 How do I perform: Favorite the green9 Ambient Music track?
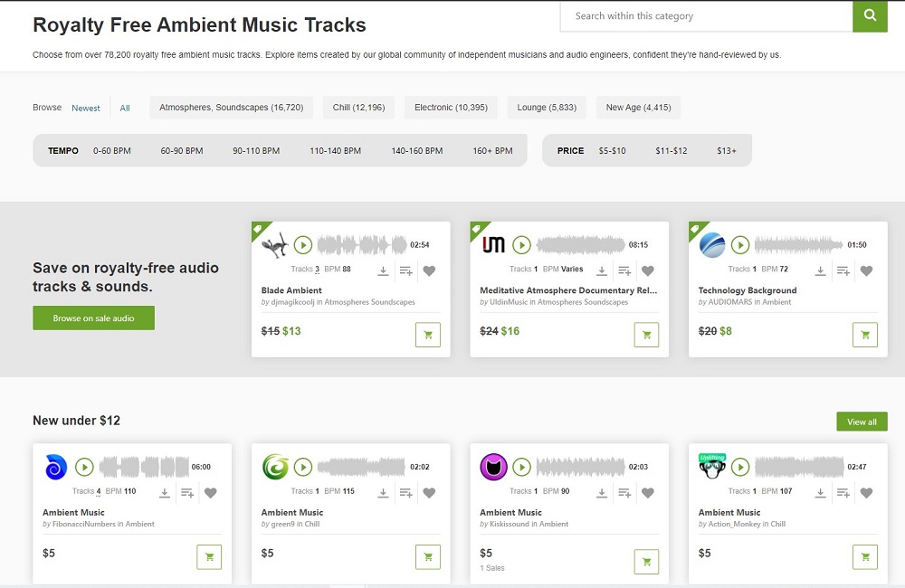click(430, 493)
